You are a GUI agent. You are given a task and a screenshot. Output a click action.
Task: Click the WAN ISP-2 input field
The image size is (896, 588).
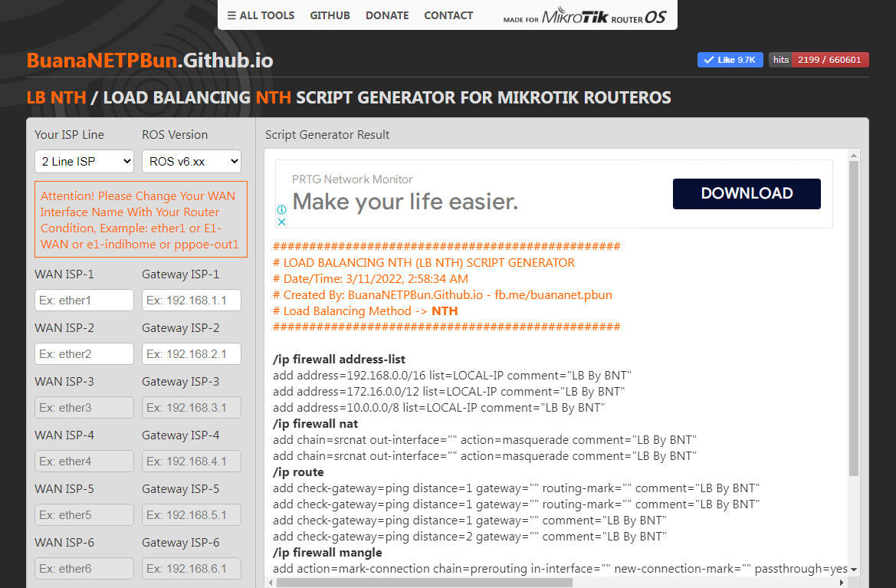pos(84,353)
